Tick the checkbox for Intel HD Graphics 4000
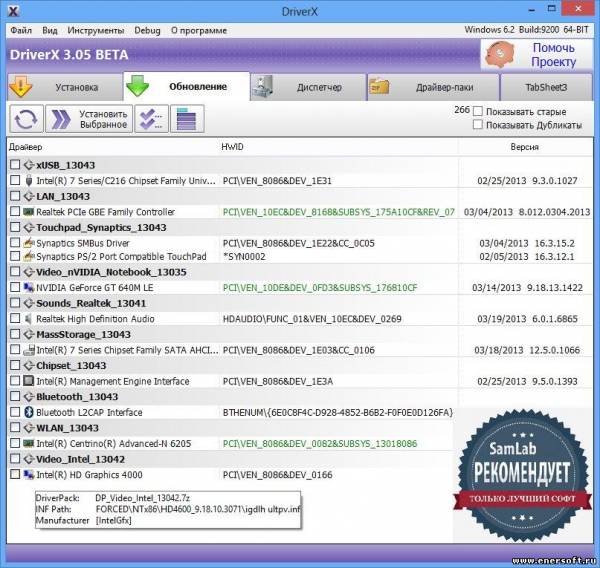 [15, 474]
